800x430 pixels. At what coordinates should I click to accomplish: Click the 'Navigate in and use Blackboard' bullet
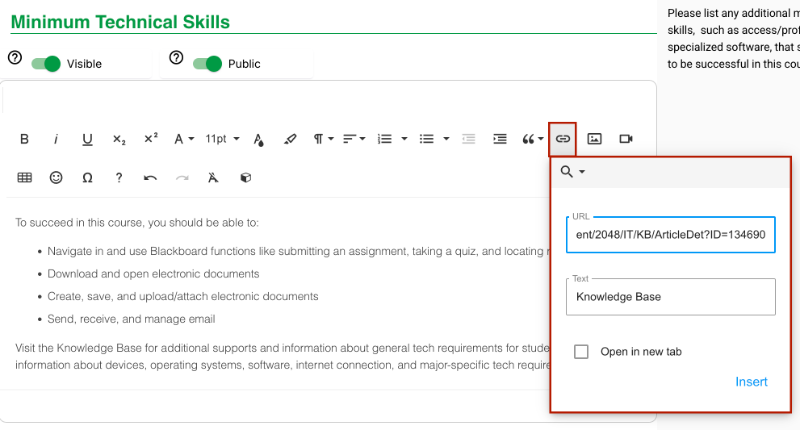pos(298,251)
